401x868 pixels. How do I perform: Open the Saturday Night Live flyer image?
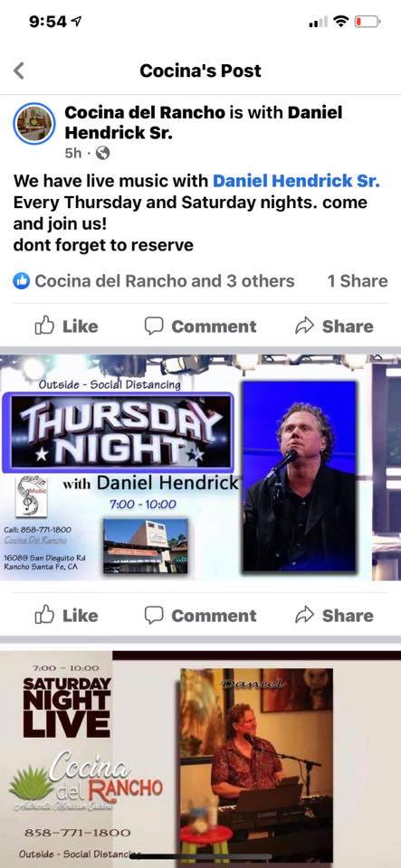[201, 759]
